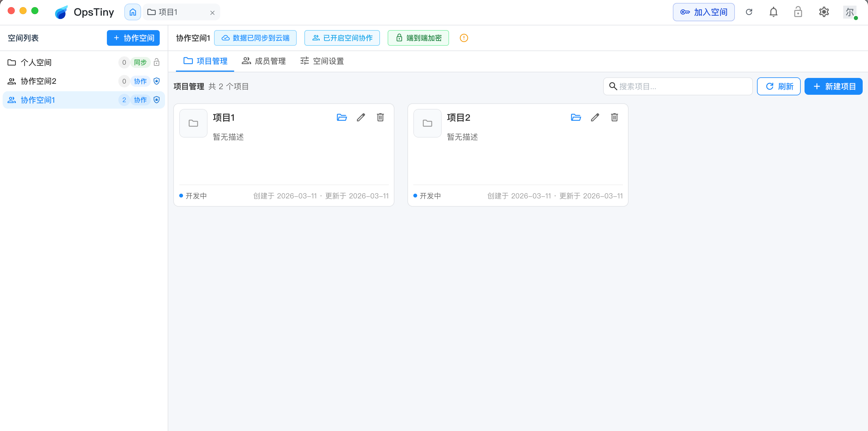This screenshot has width=868, height=431.
Task: Click the 项目1 folder thumbnail
Action: point(193,123)
